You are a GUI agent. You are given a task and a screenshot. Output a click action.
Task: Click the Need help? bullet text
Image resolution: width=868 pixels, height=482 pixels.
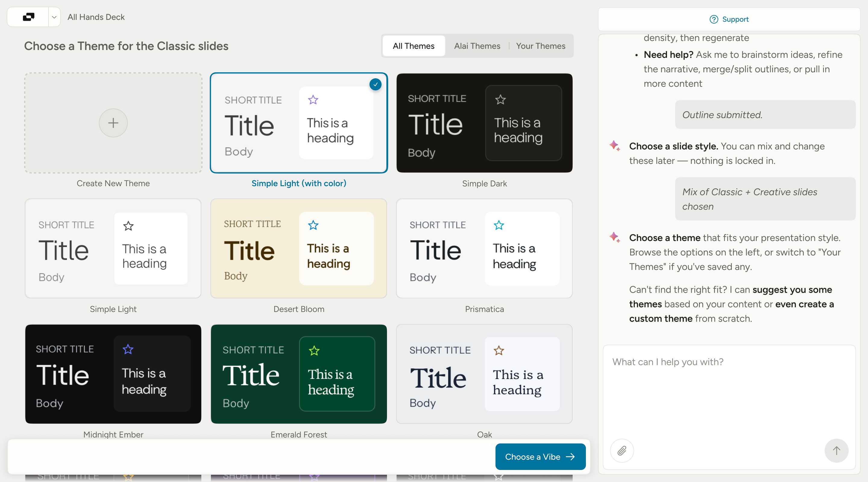click(x=743, y=69)
